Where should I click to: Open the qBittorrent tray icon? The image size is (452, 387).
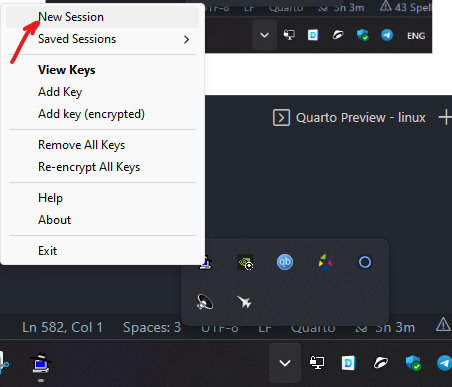(x=285, y=262)
